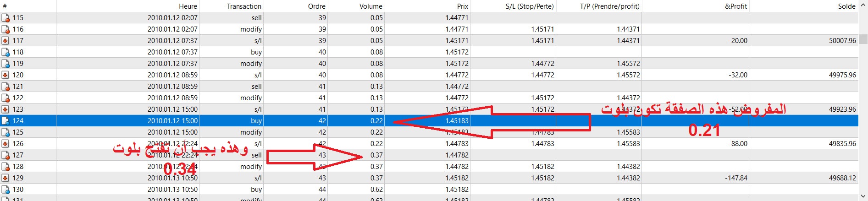868x201 pixels.
Task: Click the stop-loss icon in row 117
Action: pos(6,41)
